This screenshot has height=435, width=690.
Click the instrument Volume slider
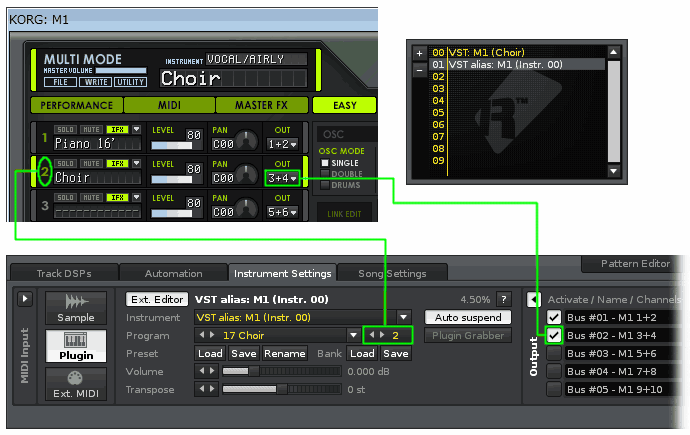[x=282, y=371]
